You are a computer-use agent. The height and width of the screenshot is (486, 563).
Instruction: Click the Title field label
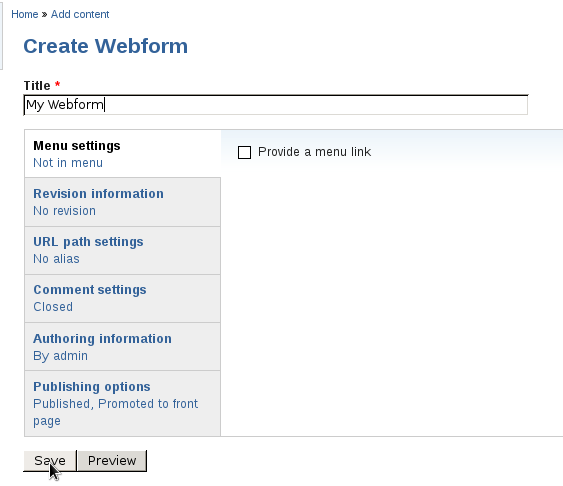point(37,86)
